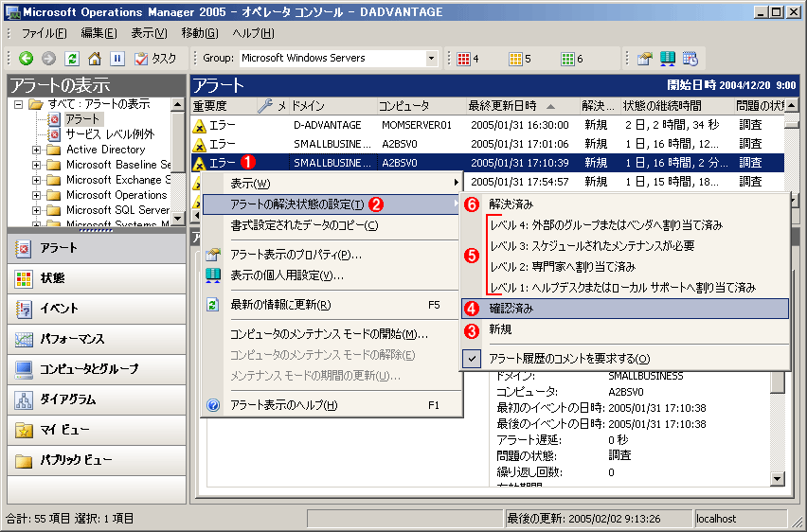Image resolution: width=807 pixels, height=532 pixels.
Task: Open the ファイル(F) menu
Action: (45, 33)
